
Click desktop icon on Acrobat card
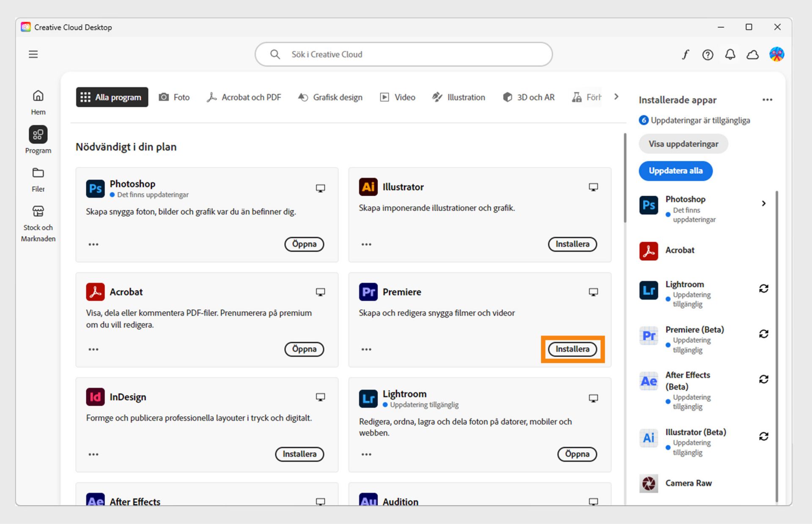point(321,292)
